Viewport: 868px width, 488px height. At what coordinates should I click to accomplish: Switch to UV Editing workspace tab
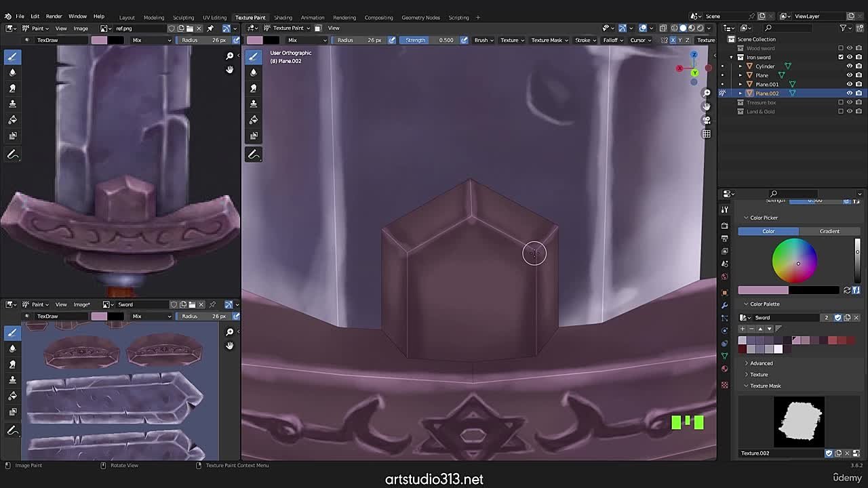[214, 17]
